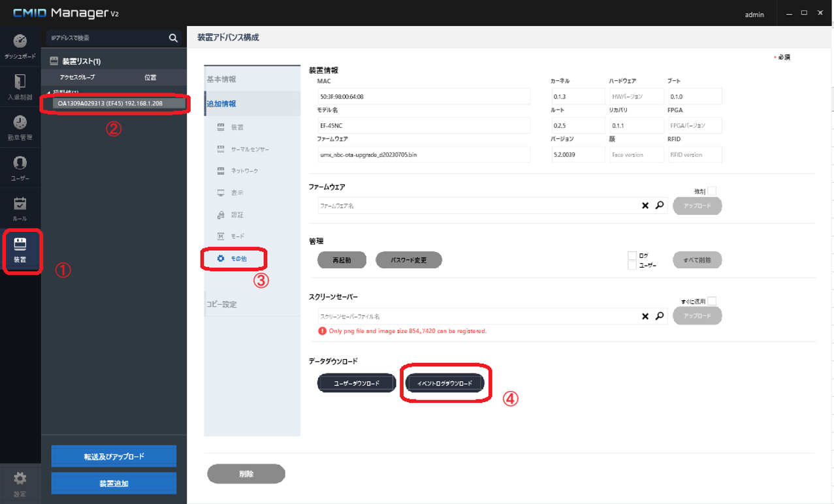
Task: Click the admin user label
Action: [x=754, y=14]
